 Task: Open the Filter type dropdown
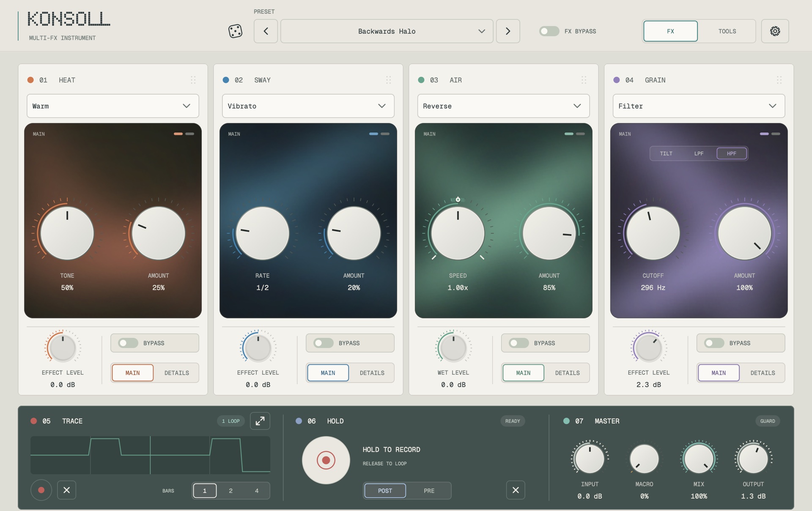699,106
